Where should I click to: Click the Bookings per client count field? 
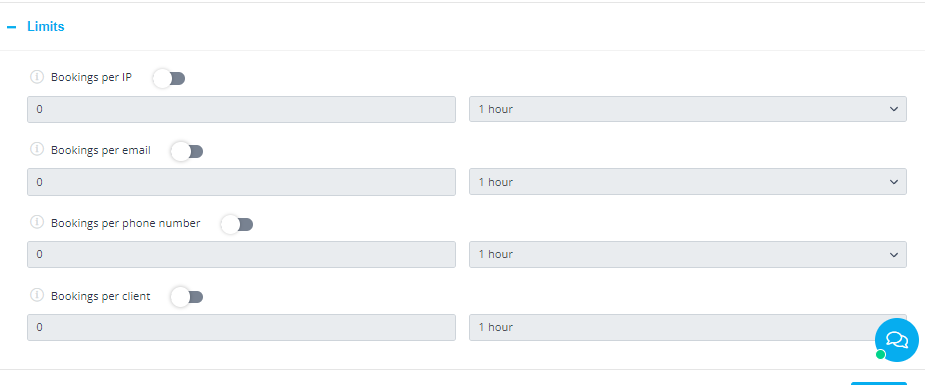point(241,327)
